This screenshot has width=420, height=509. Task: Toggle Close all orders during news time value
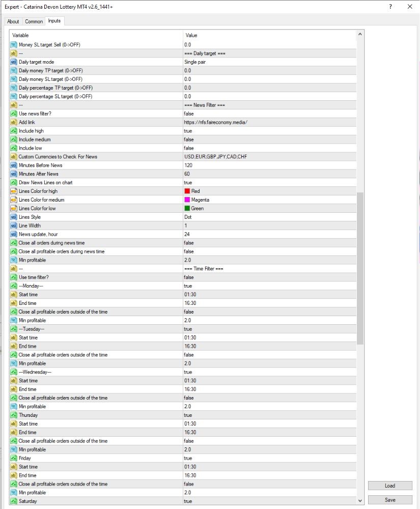pos(269,243)
